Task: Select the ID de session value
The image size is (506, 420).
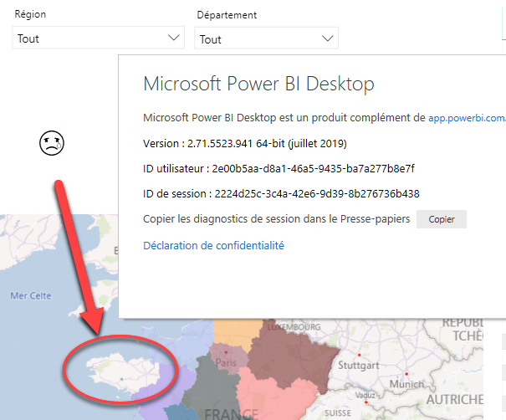Action: point(317,194)
